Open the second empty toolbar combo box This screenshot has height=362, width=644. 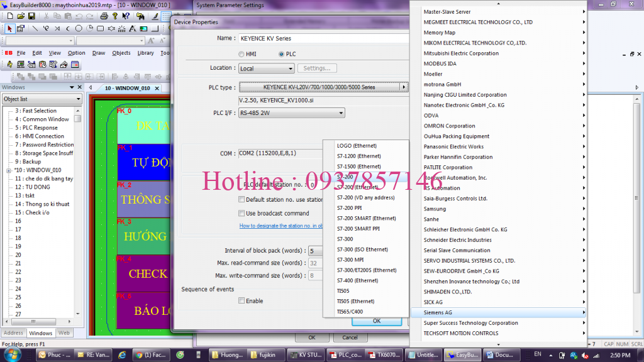click(x=110, y=41)
